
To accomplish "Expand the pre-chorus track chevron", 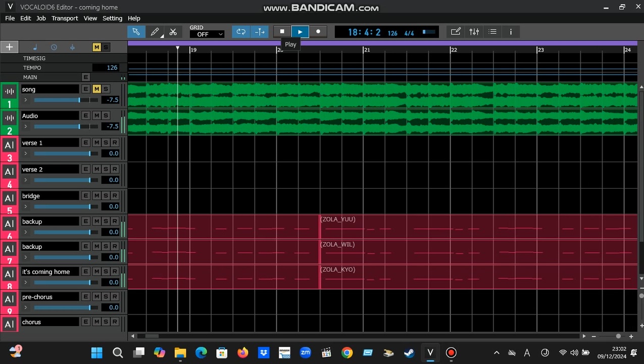I will click(26, 307).
